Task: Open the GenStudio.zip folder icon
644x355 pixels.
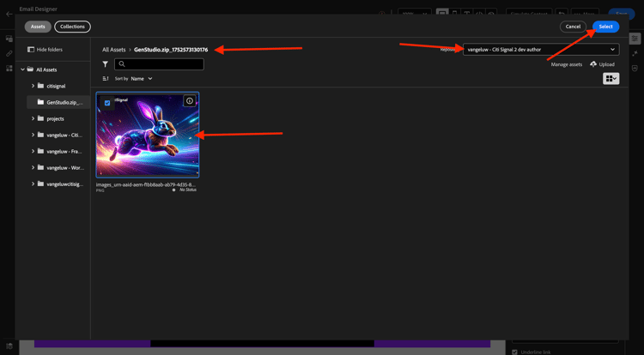Action: pyautogui.click(x=40, y=102)
